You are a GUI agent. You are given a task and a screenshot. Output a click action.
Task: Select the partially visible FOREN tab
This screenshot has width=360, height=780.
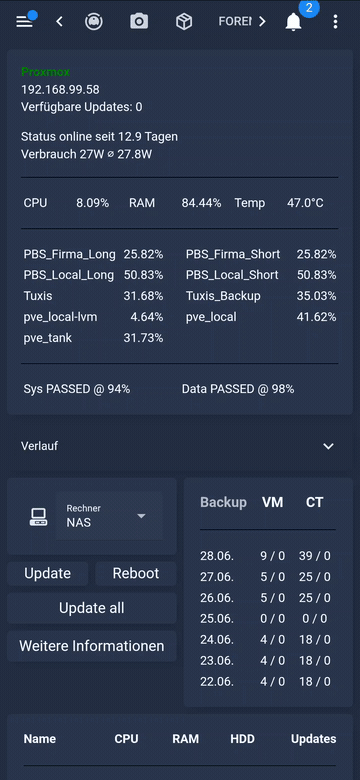(x=235, y=21)
